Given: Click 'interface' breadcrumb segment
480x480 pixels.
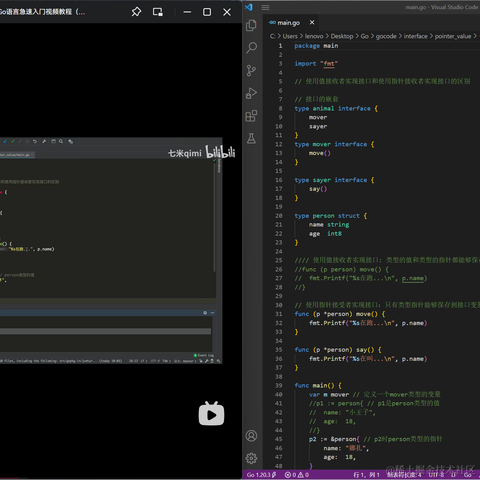Looking at the screenshot, I should (415, 36).
